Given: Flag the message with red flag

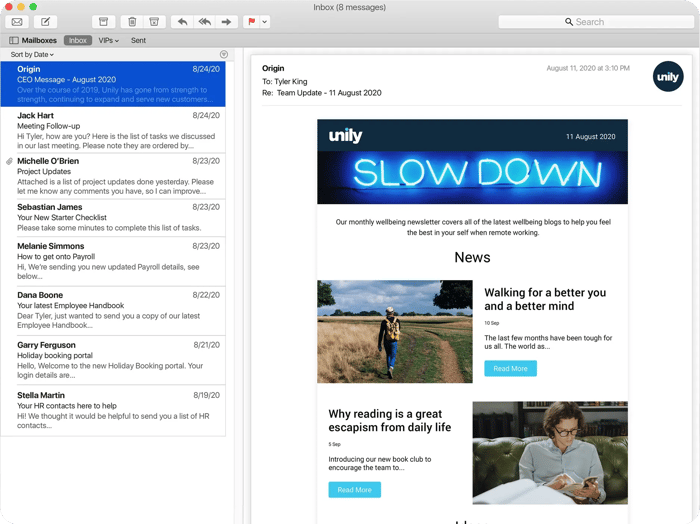Looking at the screenshot, I should (x=251, y=22).
